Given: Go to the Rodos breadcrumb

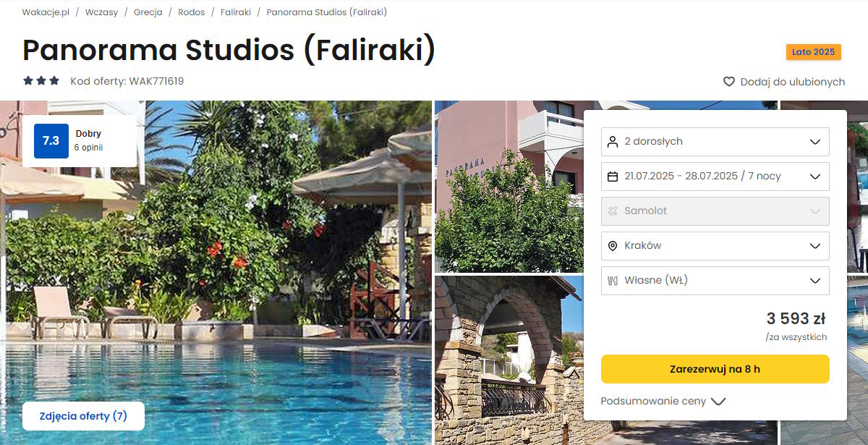Looking at the screenshot, I should click(192, 12).
